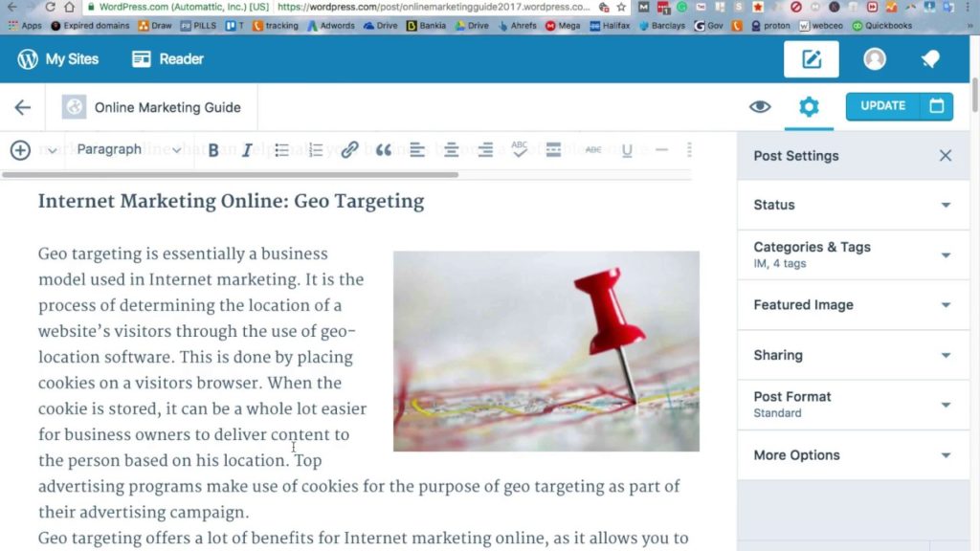980x551 pixels.
Task: Click the 'Internet Marketing Online: Geo Targeting' heading
Action: (231, 201)
